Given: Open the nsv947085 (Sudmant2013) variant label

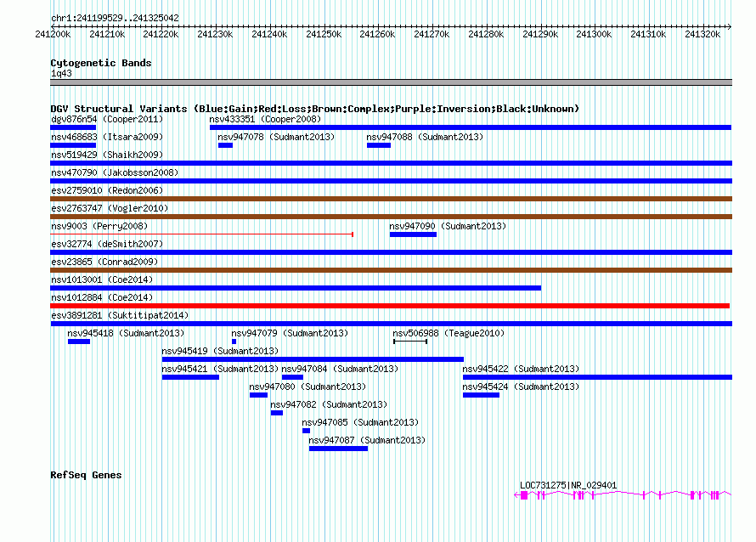Looking at the screenshot, I should 360,422.
